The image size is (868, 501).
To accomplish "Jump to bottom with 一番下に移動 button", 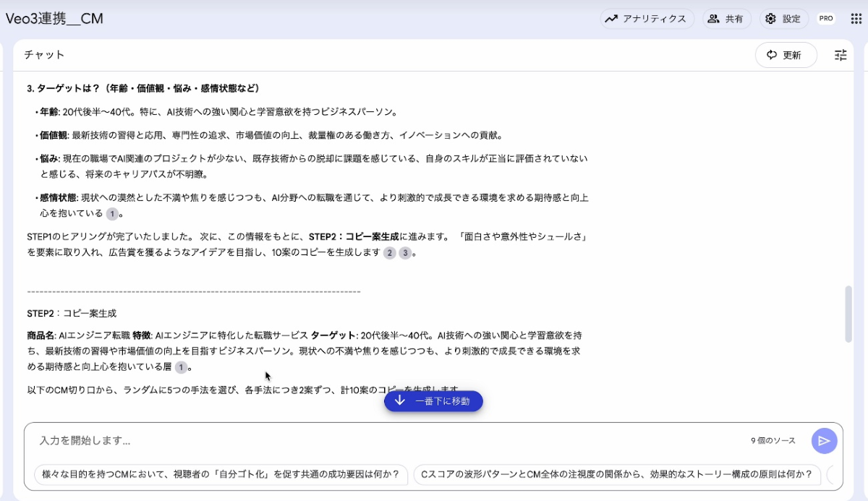I will click(x=433, y=401).
